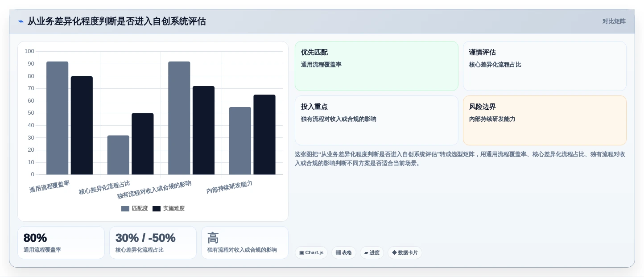
Task: Click the Chart.js tag chip
Action: (311, 253)
